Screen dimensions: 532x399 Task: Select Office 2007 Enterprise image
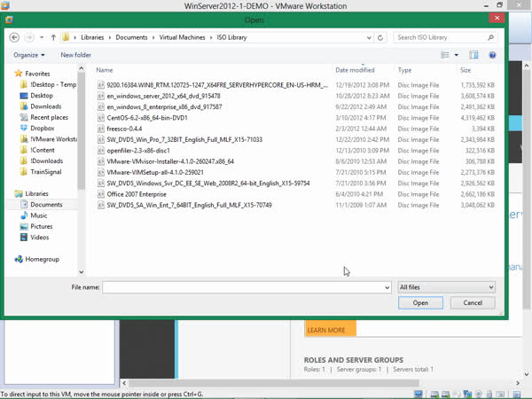point(137,194)
